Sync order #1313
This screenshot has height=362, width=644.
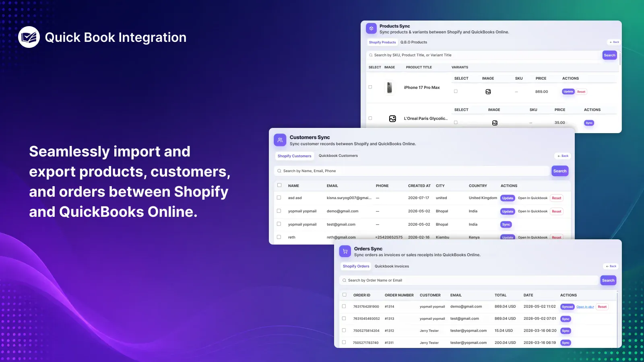(x=566, y=319)
